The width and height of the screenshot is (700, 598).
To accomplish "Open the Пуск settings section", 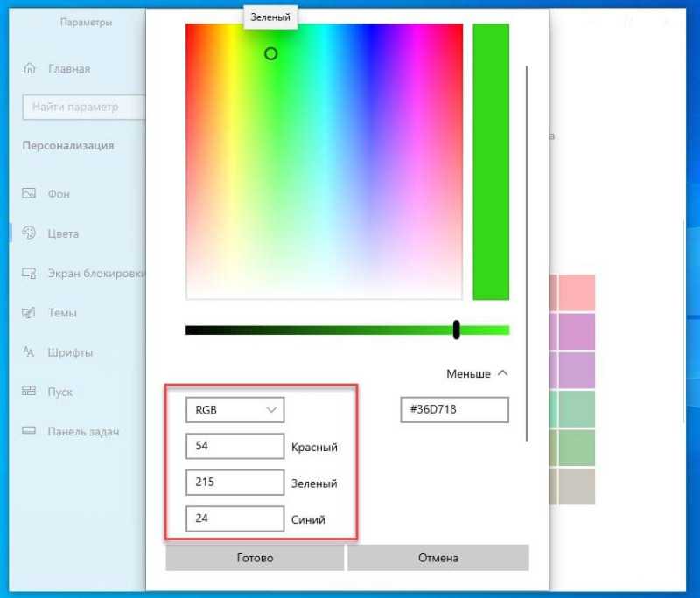I will [x=59, y=392].
